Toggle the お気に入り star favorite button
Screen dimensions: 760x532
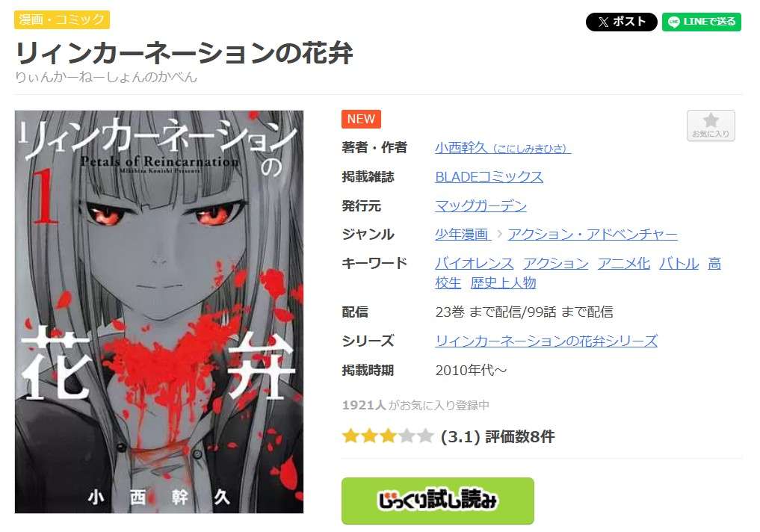711,126
